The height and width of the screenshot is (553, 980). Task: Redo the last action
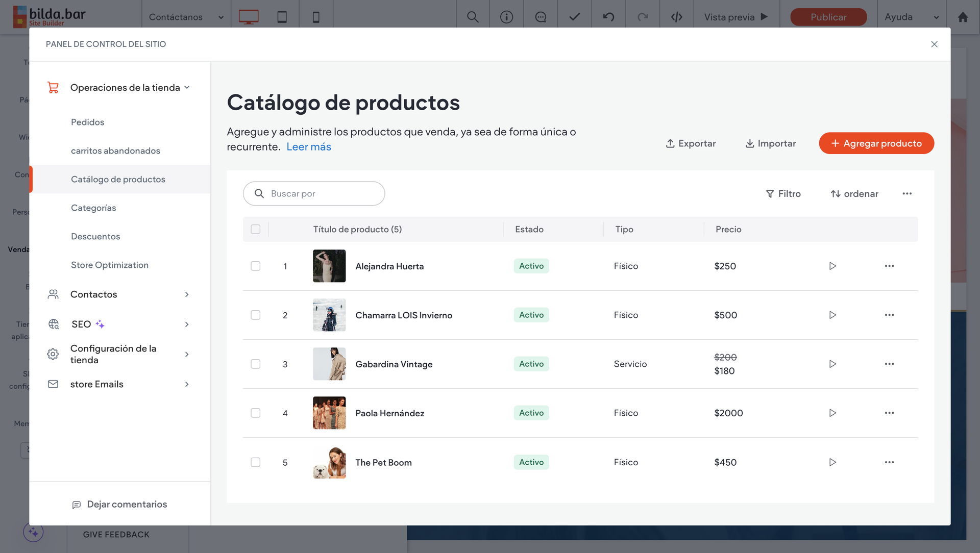click(x=643, y=17)
